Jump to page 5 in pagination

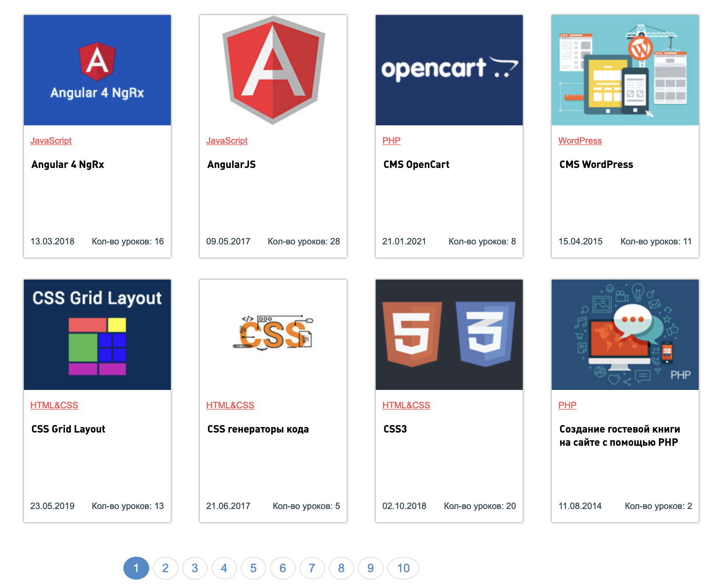coord(253,568)
